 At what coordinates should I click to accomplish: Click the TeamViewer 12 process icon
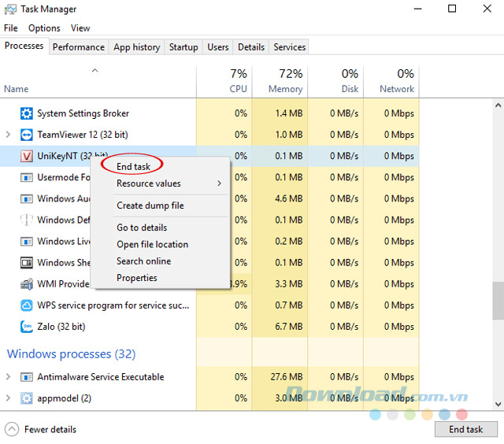click(26, 135)
